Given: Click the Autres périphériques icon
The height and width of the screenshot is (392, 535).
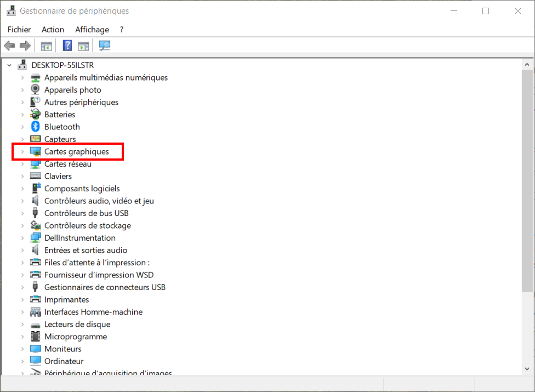Looking at the screenshot, I should pyautogui.click(x=35, y=102).
